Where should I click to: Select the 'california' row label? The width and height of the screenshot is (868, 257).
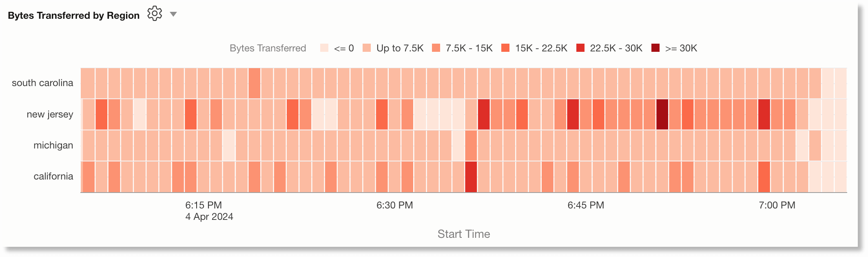pyautogui.click(x=53, y=176)
